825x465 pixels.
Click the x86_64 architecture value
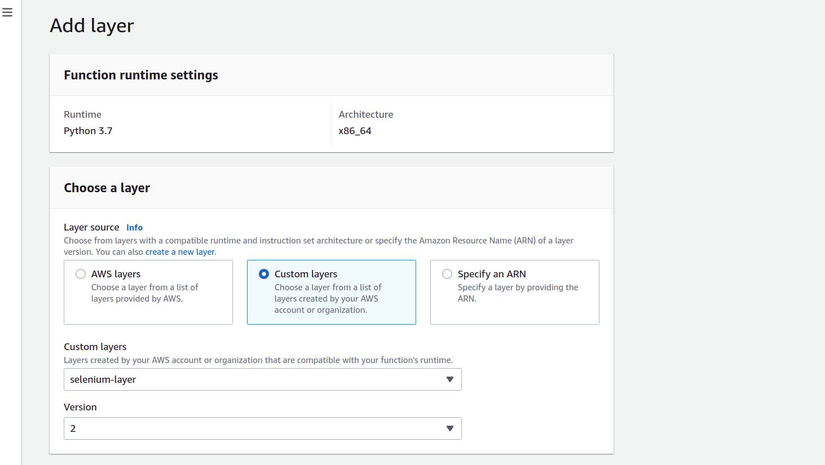click(355, 131)
